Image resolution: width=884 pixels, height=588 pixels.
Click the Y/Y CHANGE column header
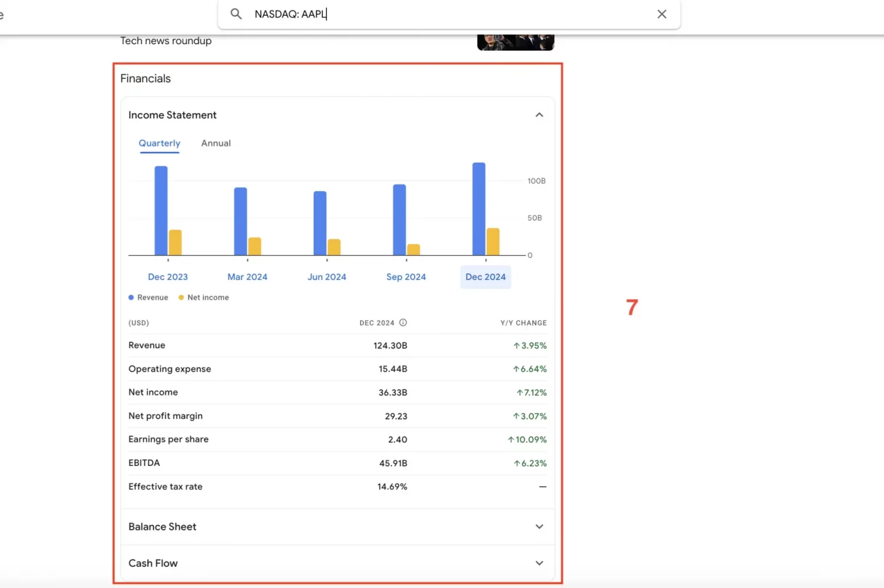click(524, 323)
